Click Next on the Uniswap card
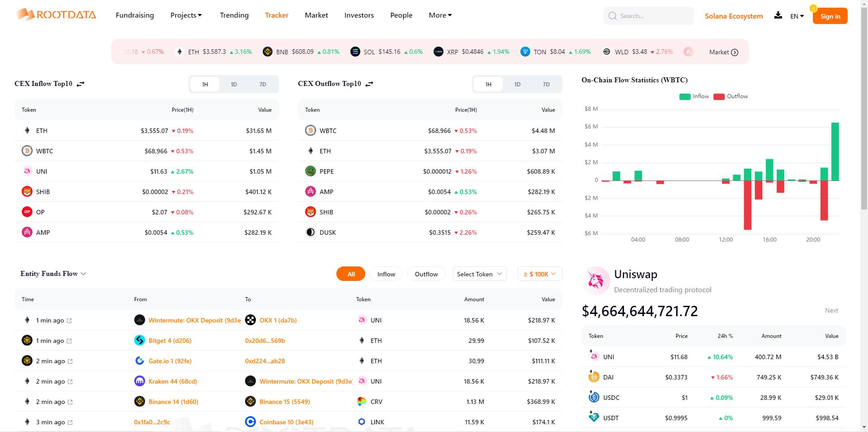Viewport: 868px width, 432px height. [x=831, y=310]
